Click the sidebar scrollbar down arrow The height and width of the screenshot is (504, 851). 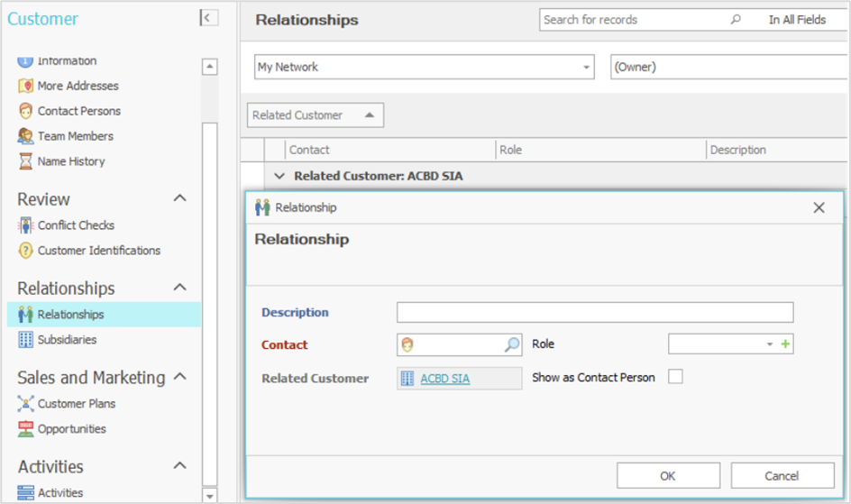pyautogui.click(x=210, y=495)
